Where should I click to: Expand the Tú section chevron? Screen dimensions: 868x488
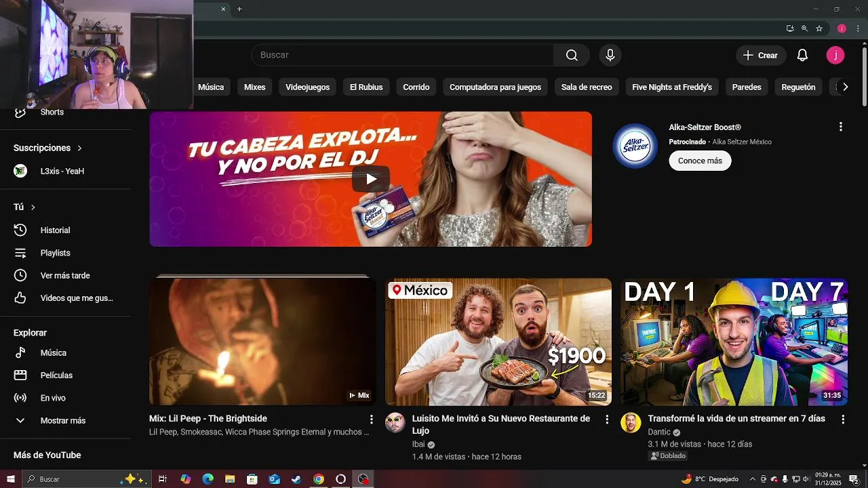click(33, 207)
